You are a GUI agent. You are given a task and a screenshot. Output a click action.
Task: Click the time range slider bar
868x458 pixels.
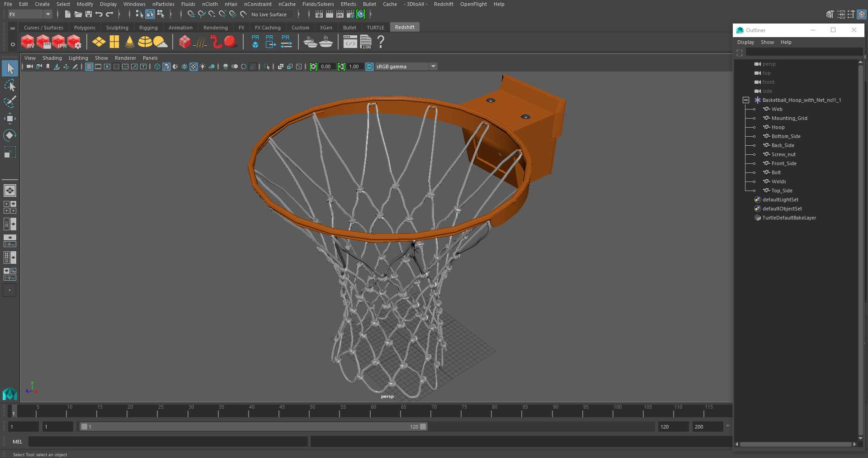tap(253, 426)
